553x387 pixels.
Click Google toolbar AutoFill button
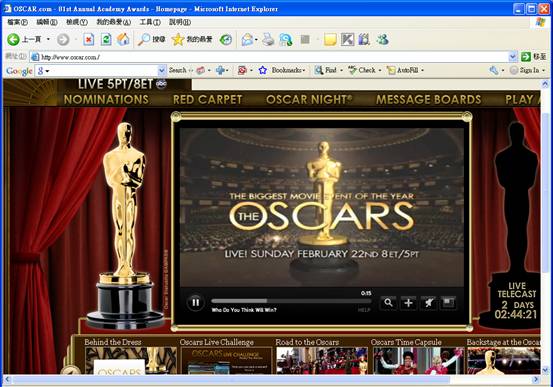click(x=402, y=70)
